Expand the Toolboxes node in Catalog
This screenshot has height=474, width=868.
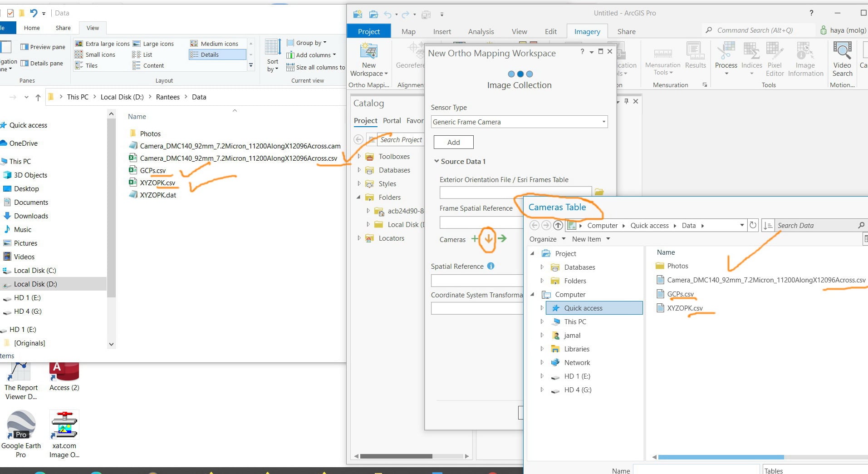point(359,156)
